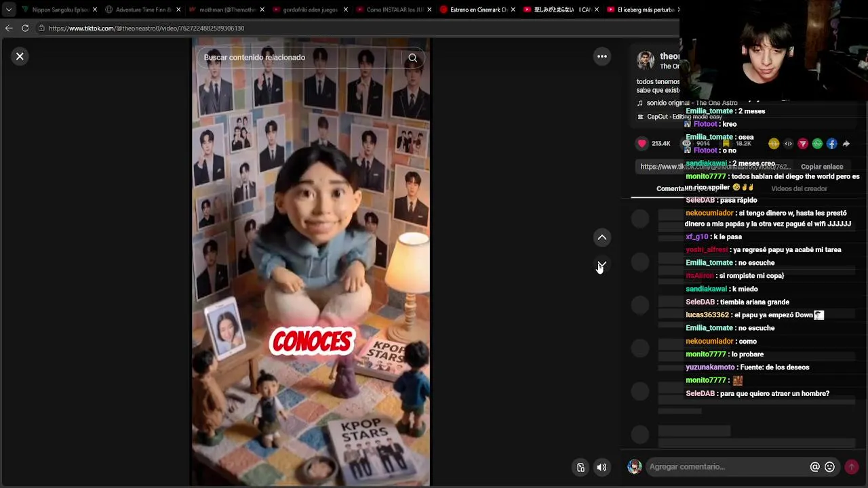Open the emoji picker in comment box
Image resolution: width=868 pixels, height=488 pixels.
point(829,467)
